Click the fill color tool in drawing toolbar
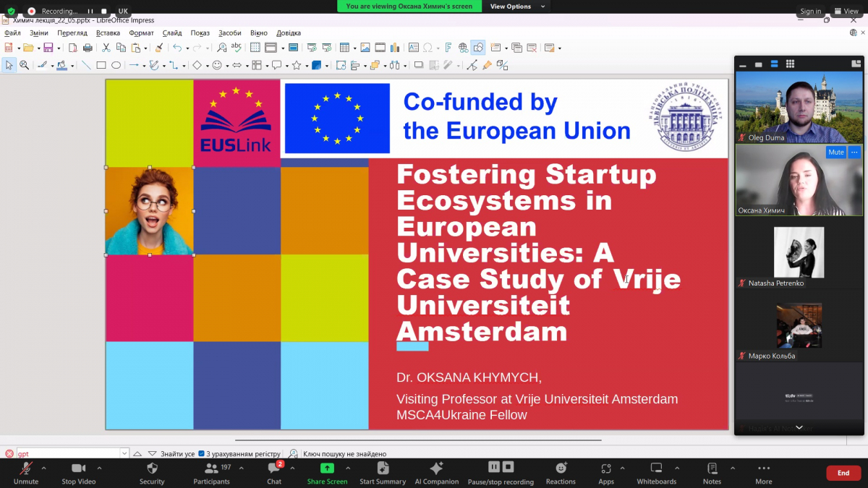The width and height of the screenshot is (868, 488). (x=61, y=65)
